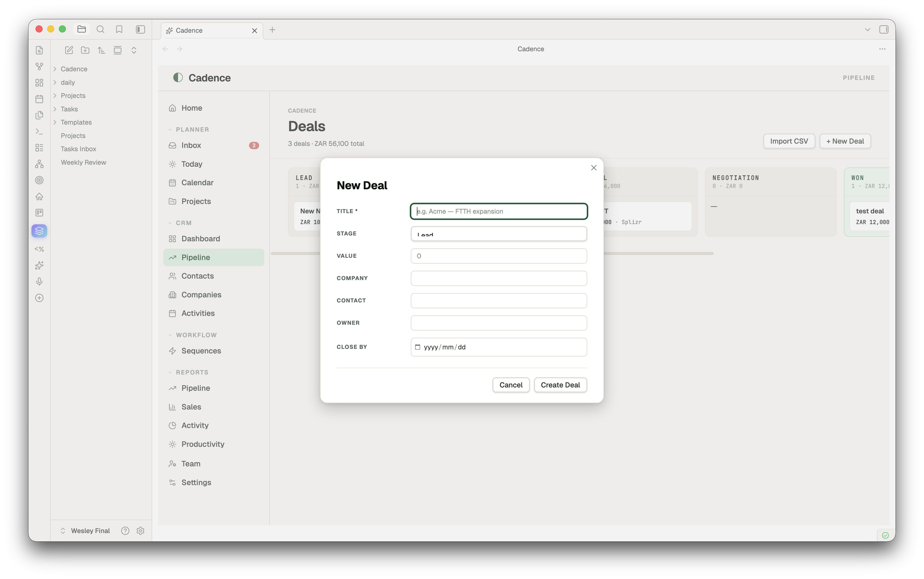Switch vault via Wesley Final selector
This screenshot has width=924, height=579.
[85, 531]
